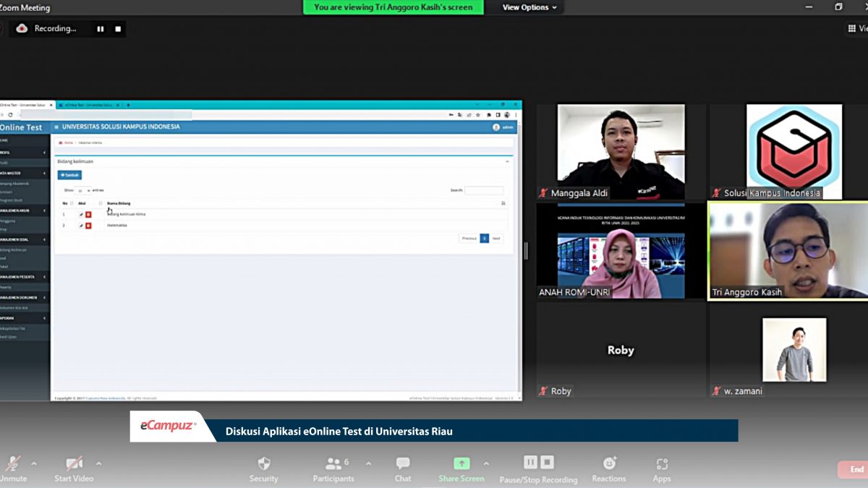Image resolution: width=868 pixels, height=488 pixels.
Task: Open the Chat bubble icon
Action: [x=403, y=463]
